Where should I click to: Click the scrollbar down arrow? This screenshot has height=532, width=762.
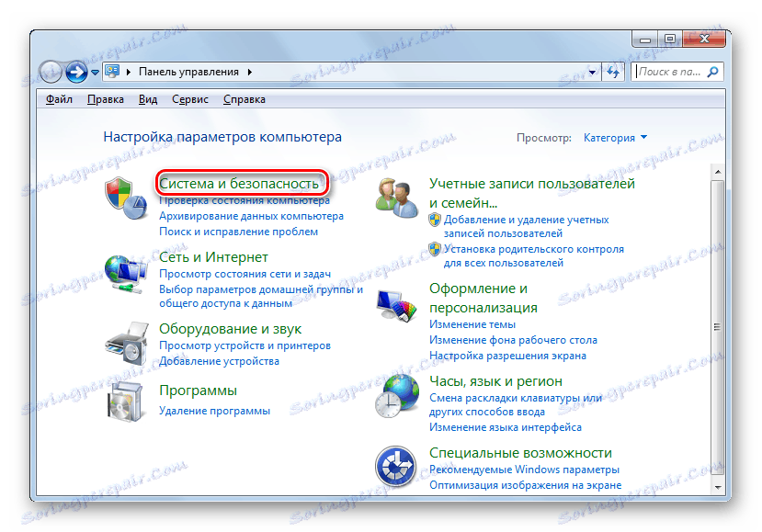(x=717, y=487)
